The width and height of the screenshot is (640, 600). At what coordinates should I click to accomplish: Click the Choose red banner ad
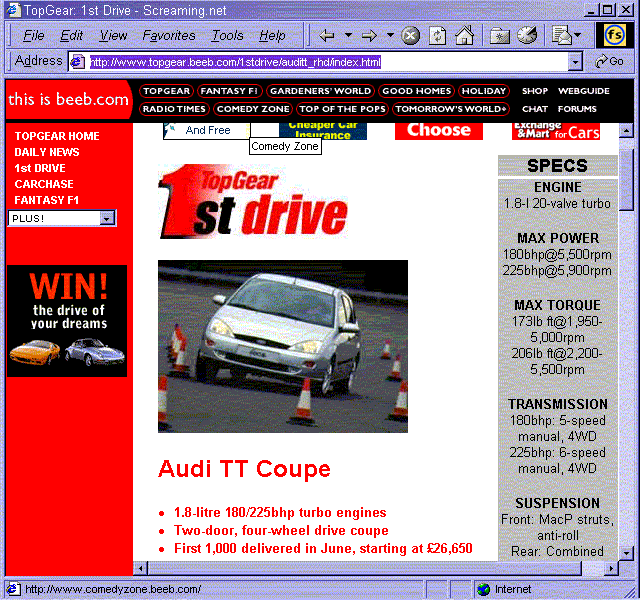click(439, 131)
